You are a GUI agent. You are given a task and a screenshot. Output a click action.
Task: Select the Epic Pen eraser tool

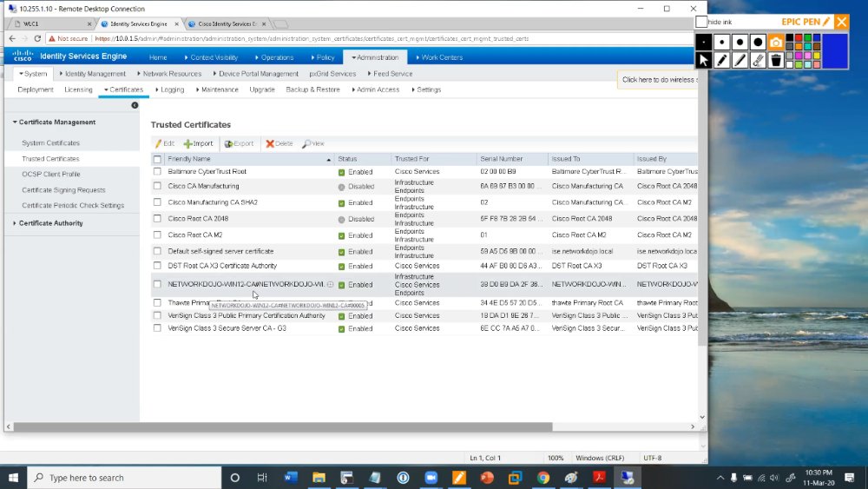coord(758,60)
